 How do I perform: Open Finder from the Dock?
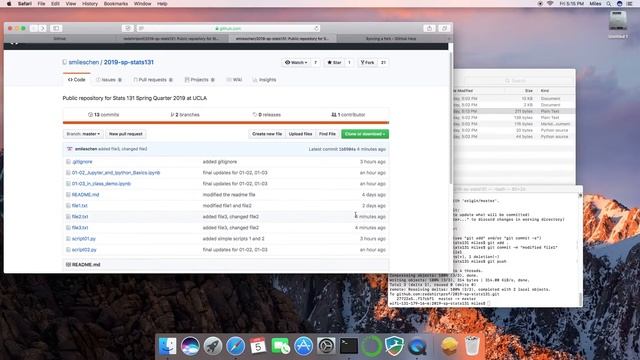tap(167, 346)
